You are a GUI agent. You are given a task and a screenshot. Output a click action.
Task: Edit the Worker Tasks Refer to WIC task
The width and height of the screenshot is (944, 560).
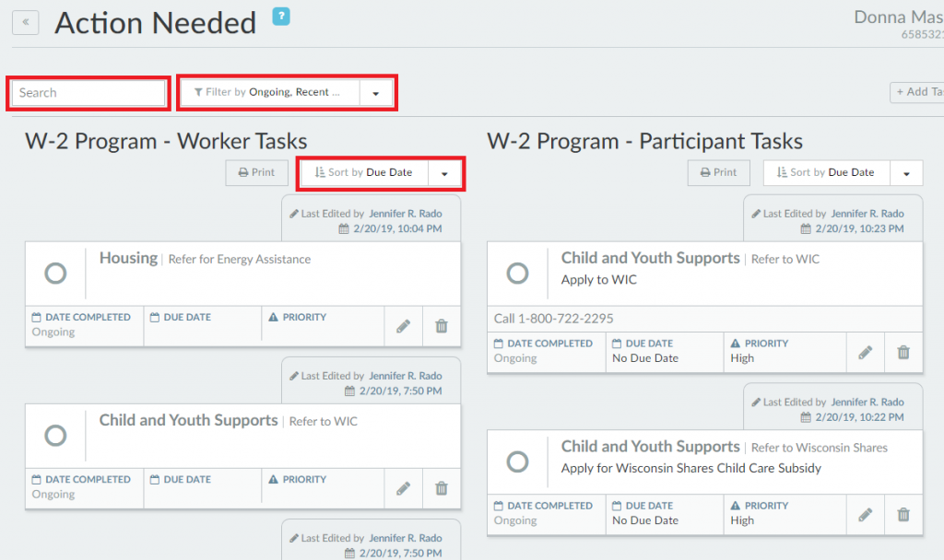(403, 488)
